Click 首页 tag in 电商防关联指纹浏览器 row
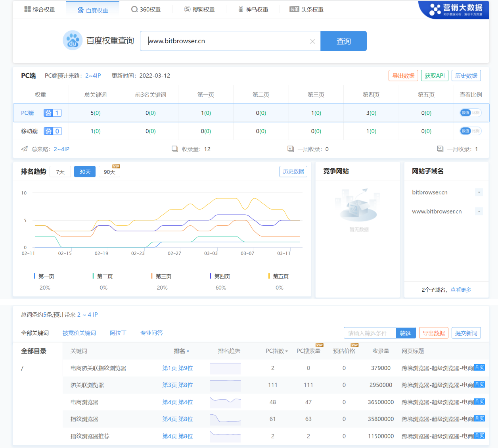This screenshot has width=498, height=448. (479, 367)
